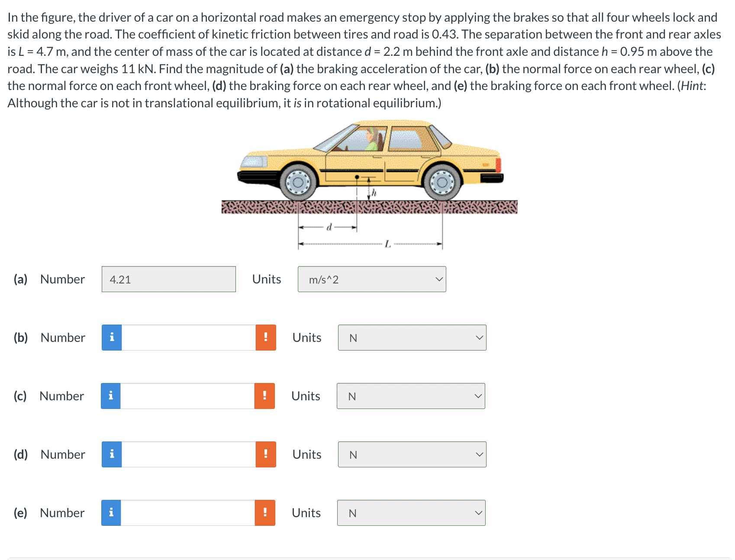735x560 pixels.
Task: Click the info icon for part (b)
Action: tap(112, 338)
